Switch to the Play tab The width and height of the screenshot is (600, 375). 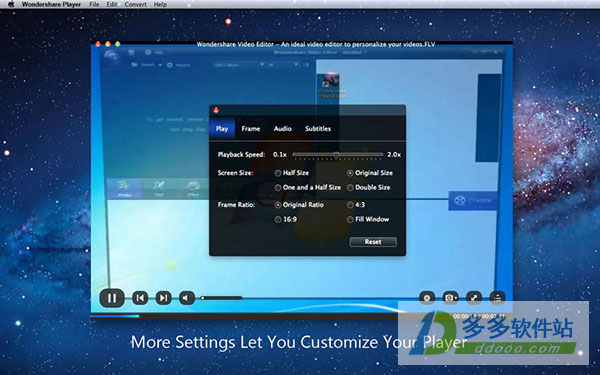pyautogui.click(x=222, y=129)
